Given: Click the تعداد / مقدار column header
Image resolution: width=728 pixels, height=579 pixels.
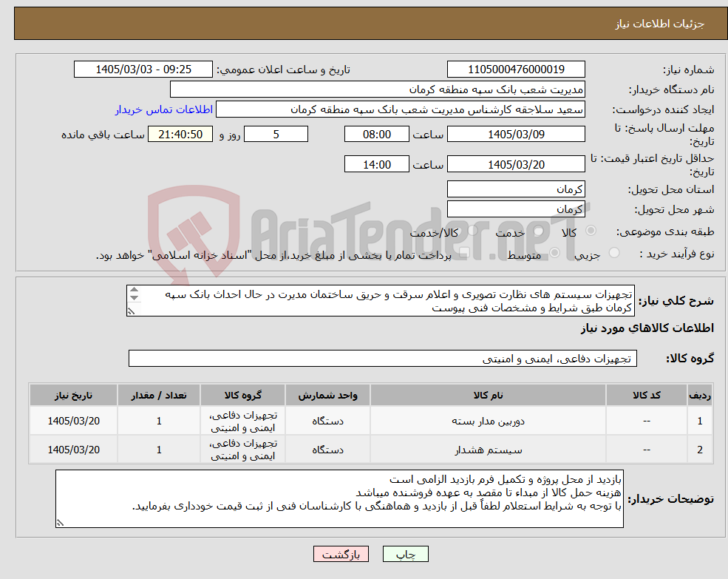Looking at the screenshot, I should 159,395.
